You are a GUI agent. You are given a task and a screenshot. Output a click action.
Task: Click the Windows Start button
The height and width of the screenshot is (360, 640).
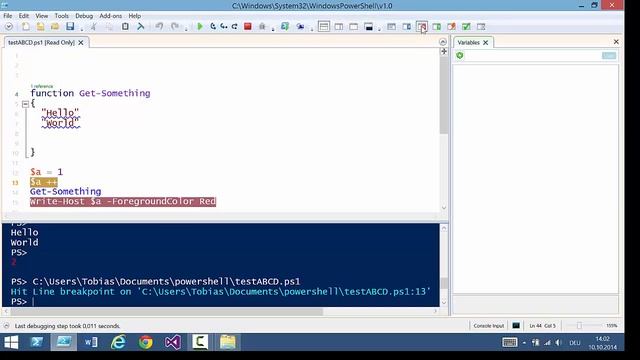pyautogui.click(x=11, y=342)
